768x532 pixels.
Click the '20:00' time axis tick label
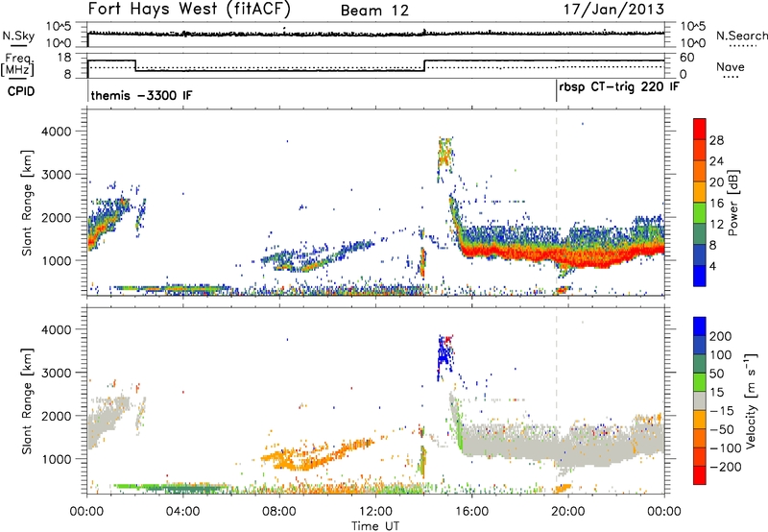(567, 512)
